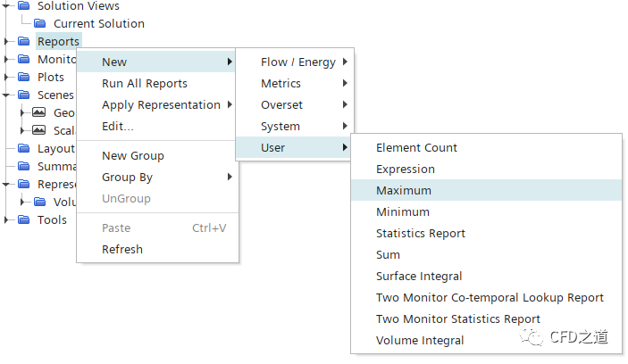
Task: Click the Tools folder icon
Action: [24, 220]
